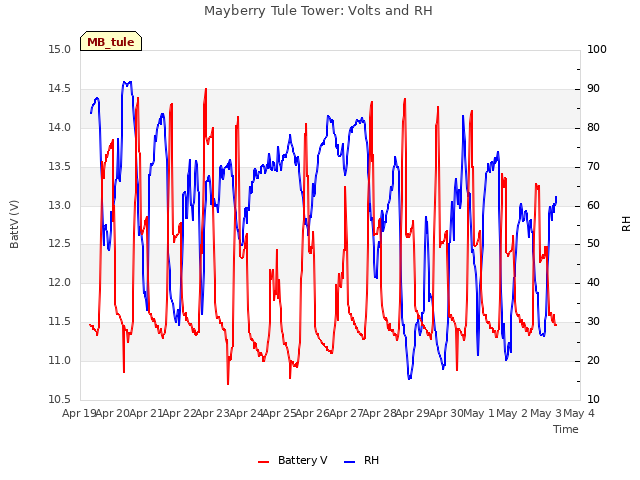Click the 15.0 tick on BattV axis
This screenshot has width=640, height=480.
[59, 50]
